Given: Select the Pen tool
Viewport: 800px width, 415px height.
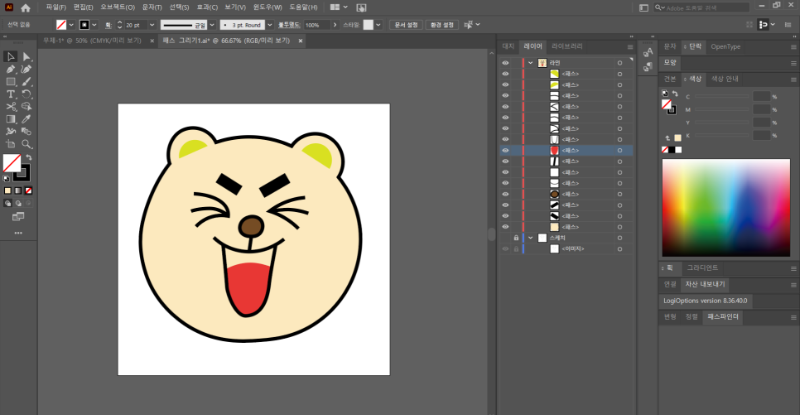Looking at the screenshot, I should pos(11,69).
